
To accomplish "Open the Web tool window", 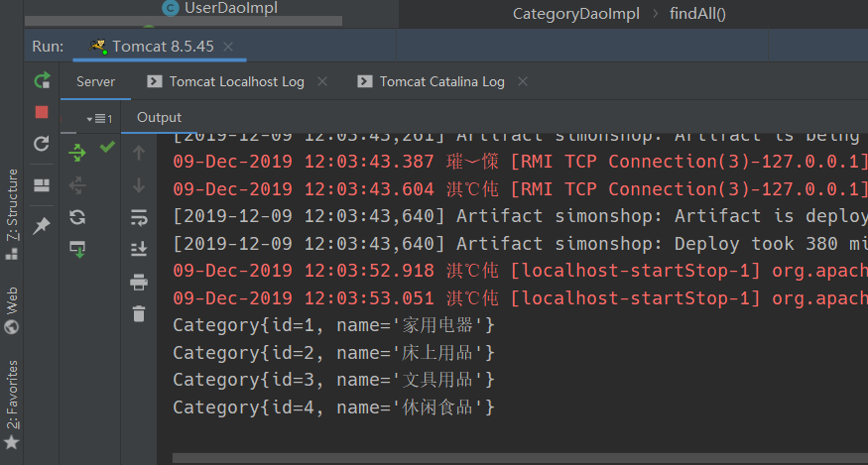I will tap(12, 300).
